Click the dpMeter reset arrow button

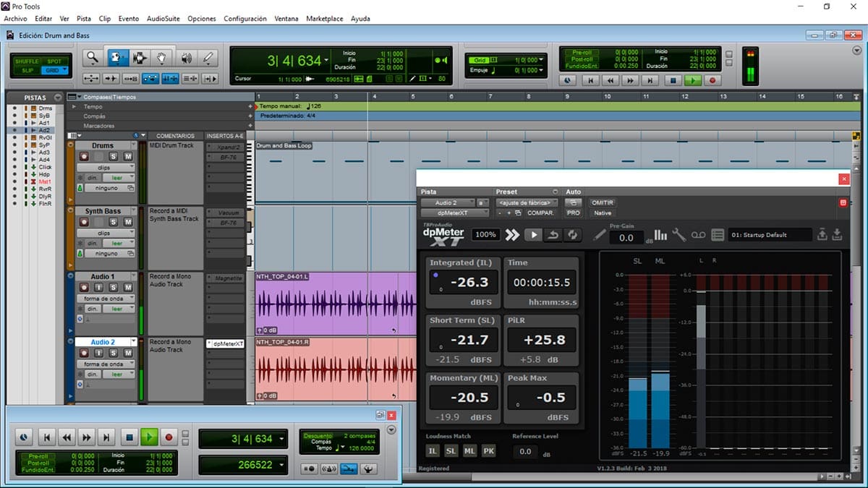click(x=553, y=234)
